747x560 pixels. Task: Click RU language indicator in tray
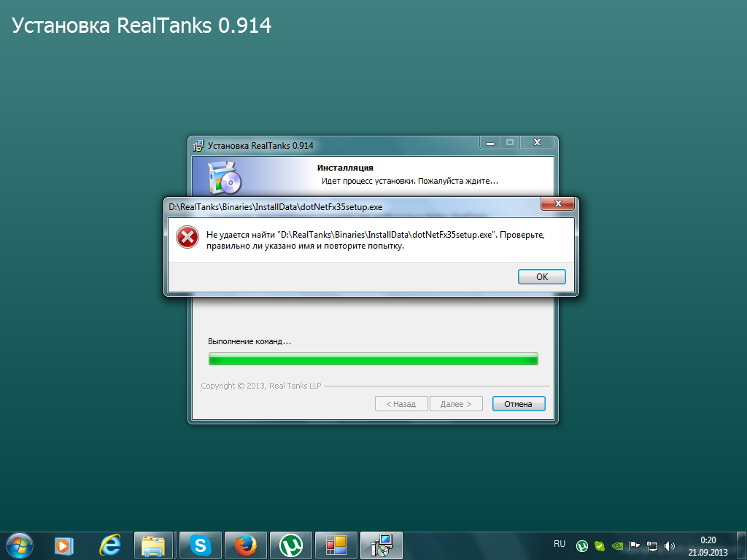click(x=560, y=544)
